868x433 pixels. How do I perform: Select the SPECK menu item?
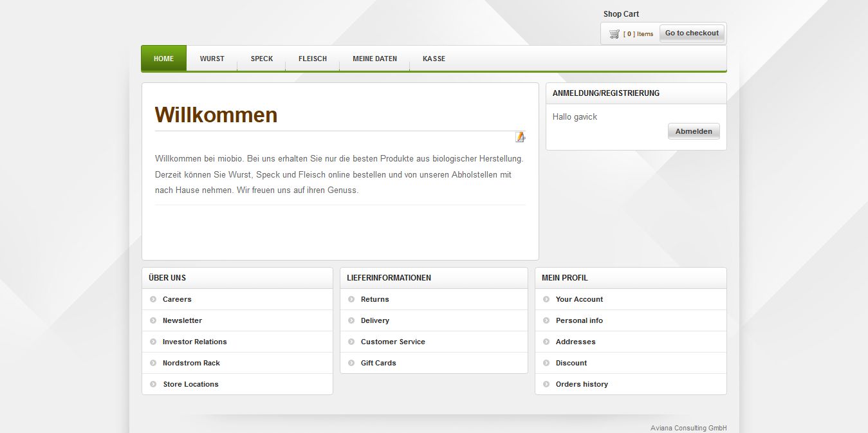[x=262, y=59]
